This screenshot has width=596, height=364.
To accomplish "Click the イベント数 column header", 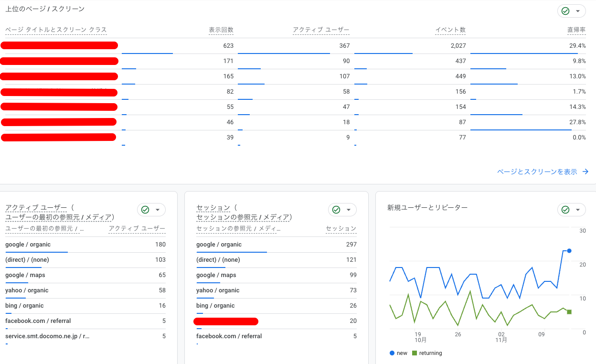I will click(x=450, y=30).
